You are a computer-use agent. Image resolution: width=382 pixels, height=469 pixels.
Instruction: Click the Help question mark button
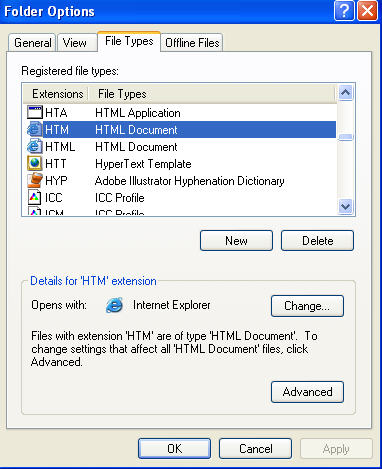pyautogui.click(x=344, y=11)
